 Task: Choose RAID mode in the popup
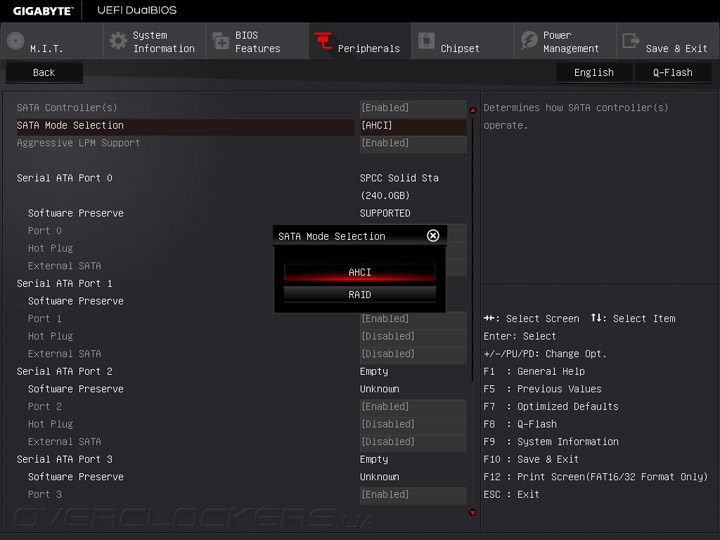point(360,294)
